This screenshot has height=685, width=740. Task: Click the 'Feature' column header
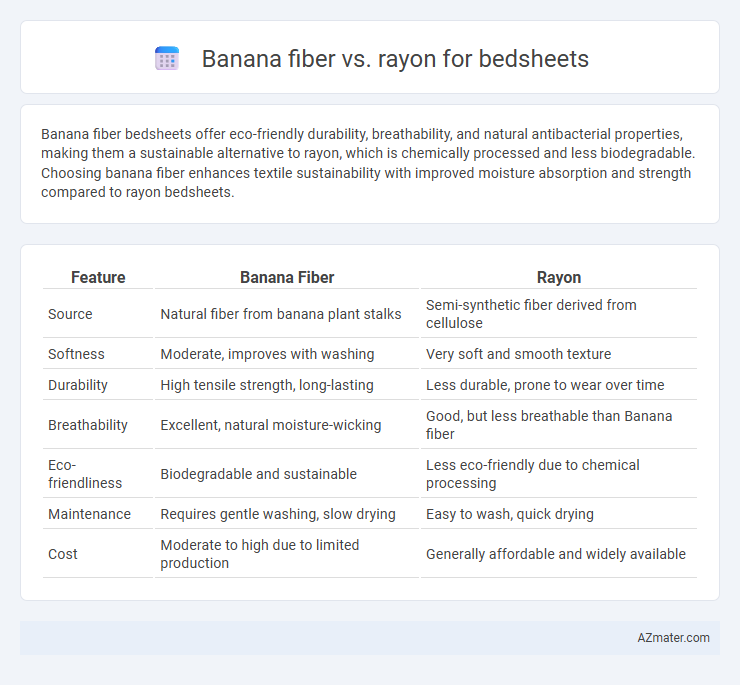pyautogui.click(x=98, y=278)
